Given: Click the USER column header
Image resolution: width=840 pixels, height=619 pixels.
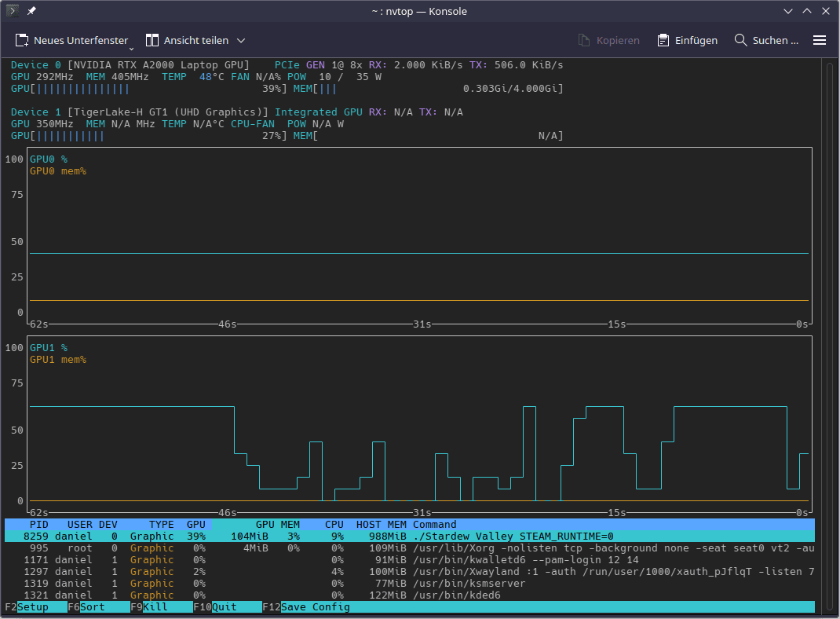Looking at the screenshot, I should coord(80,524).
